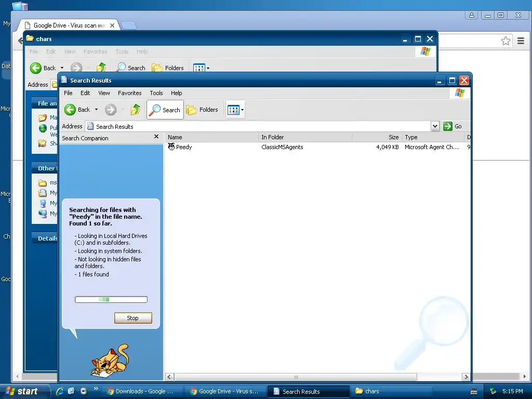Click Microsoft Agent Ch... type cell

[x=432, y=147]
